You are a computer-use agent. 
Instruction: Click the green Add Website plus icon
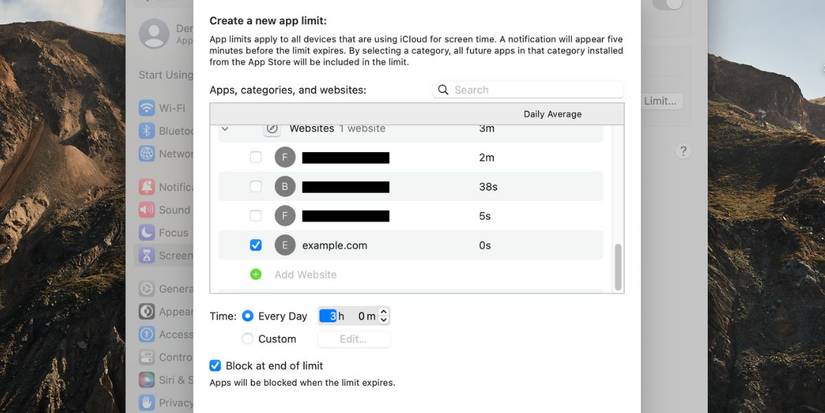[256, 274]
